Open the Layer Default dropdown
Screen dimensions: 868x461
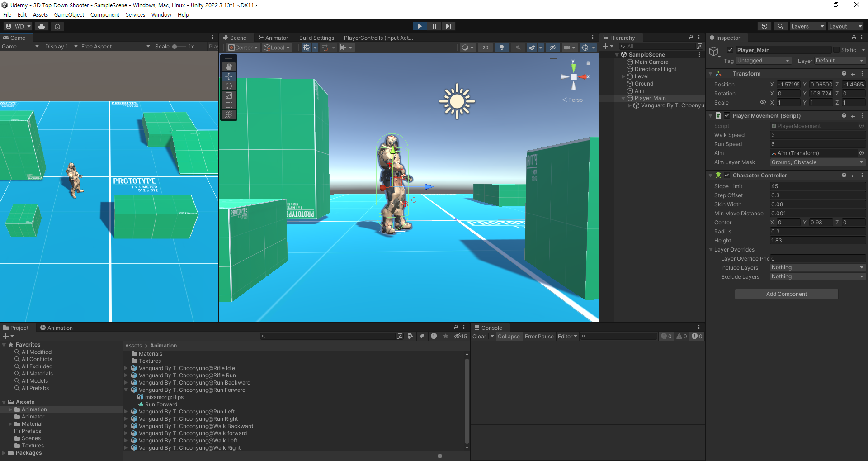coord(840,61)
